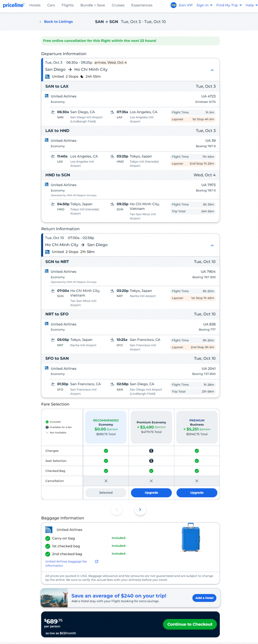Upgrade to Premium Economy fare

(151, 493)
